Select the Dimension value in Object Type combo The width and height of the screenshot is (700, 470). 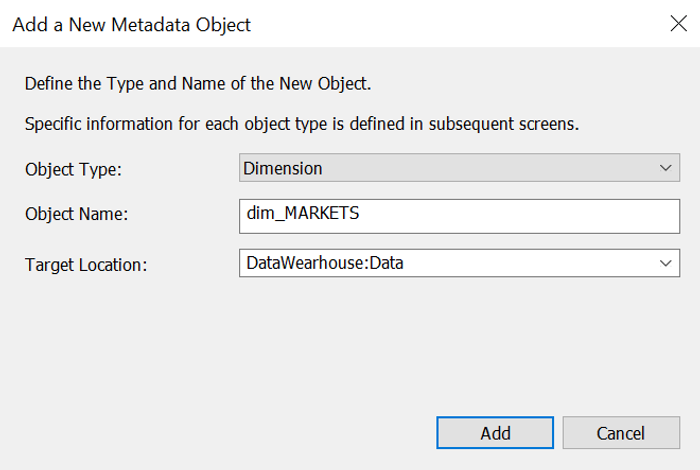click(x=282, y=168)
